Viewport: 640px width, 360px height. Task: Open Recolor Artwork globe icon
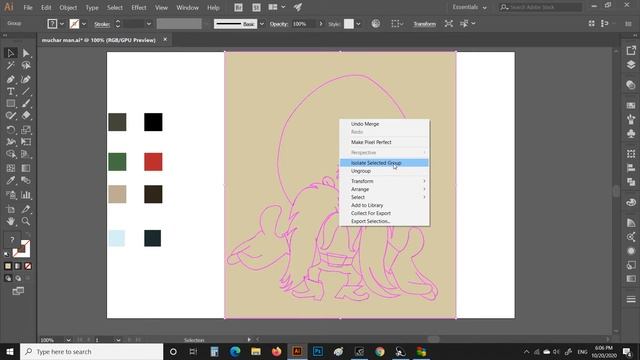376,24
